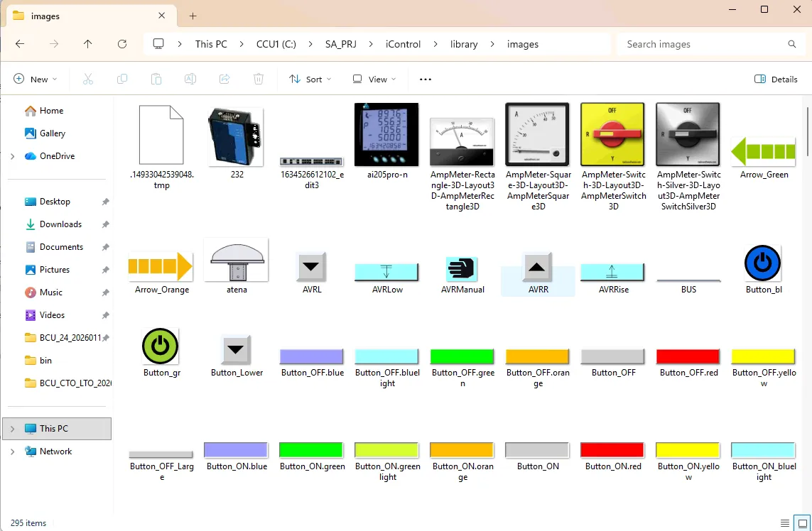Select the Button_bl blue power icon
Viewport: 812px width, 531px height.
[764, 270]
